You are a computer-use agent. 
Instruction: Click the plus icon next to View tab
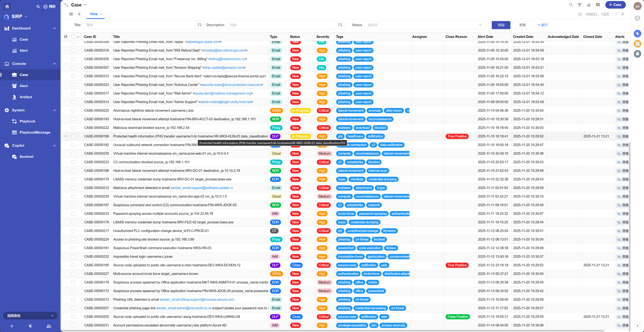79,14
